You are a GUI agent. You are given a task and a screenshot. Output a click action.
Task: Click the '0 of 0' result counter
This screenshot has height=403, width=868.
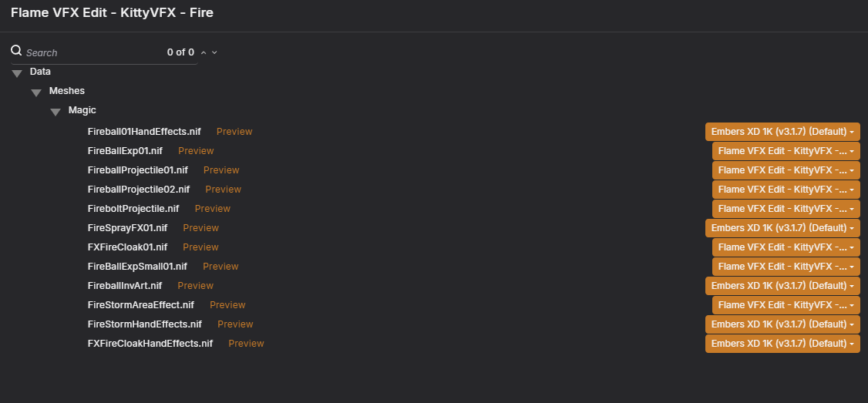pyautogui.click(x=180, y=52)
